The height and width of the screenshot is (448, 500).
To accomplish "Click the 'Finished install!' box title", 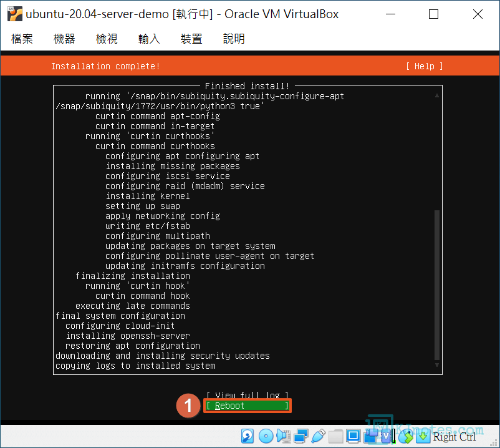I will 247,86.
